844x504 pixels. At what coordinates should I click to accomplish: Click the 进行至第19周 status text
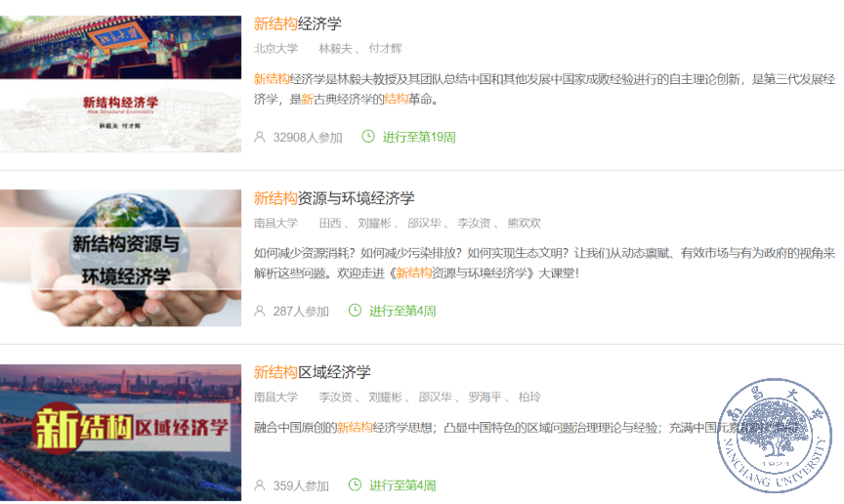click(419, 137)
